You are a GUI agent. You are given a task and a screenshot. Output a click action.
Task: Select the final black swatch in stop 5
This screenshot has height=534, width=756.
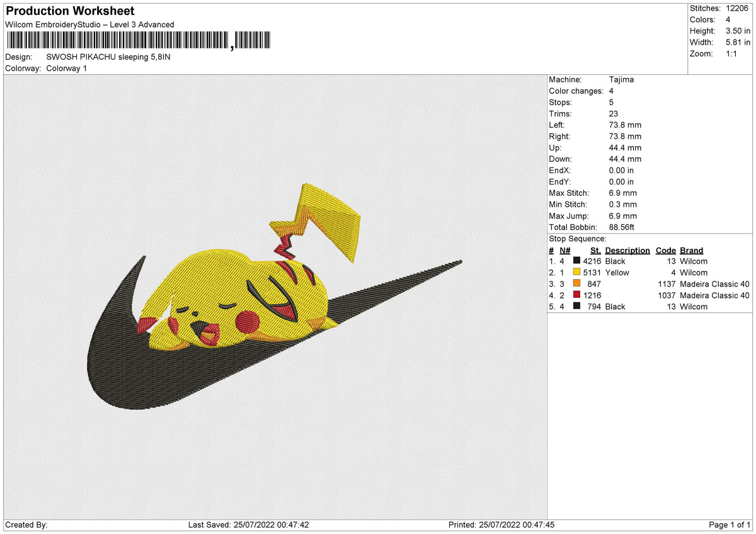(575, 307)
